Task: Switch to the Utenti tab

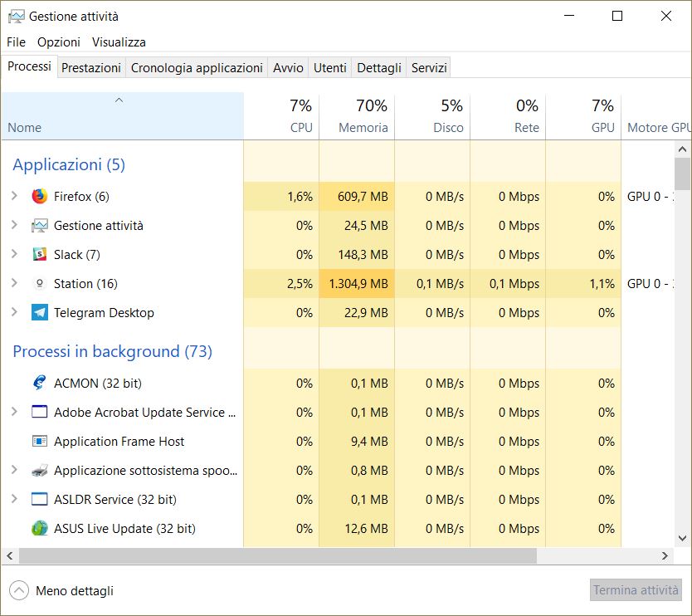Action: (x=329, y=68)
